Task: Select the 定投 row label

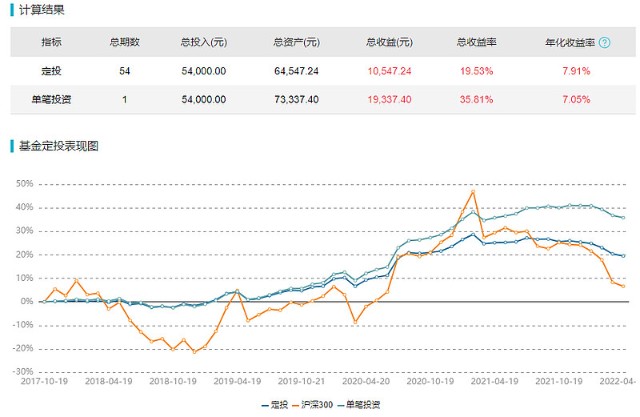Action: point(51,71)
